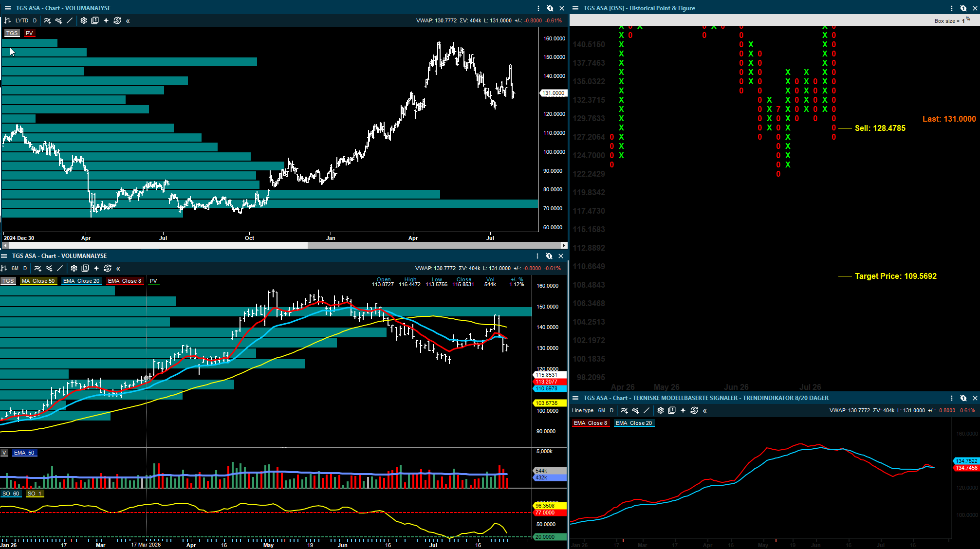Click the currency refresh icon in TRENDINDIKATOR chart
This screenshot has width=980, height=549.
tap(694, 410)
